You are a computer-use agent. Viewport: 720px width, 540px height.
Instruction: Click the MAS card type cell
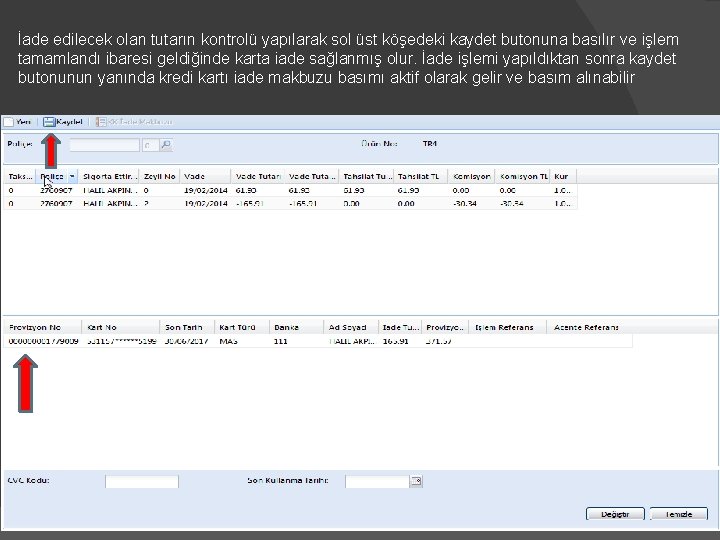pos(229,341)
